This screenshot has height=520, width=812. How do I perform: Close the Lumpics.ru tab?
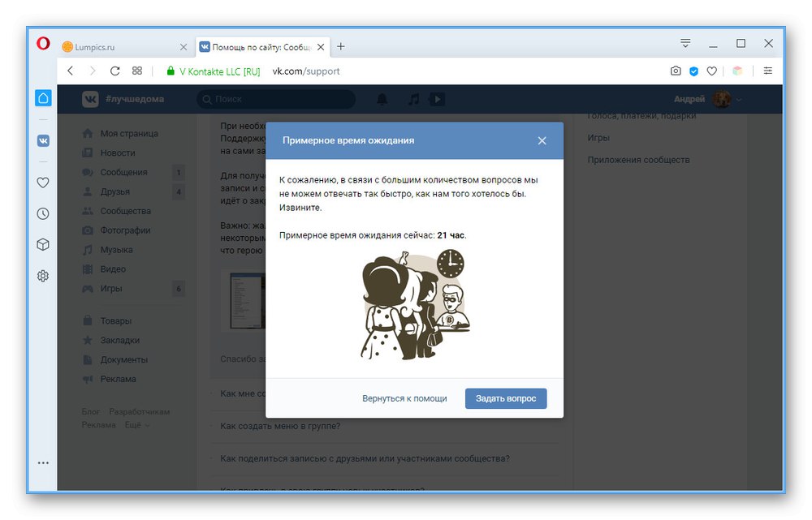coord(184,47)
